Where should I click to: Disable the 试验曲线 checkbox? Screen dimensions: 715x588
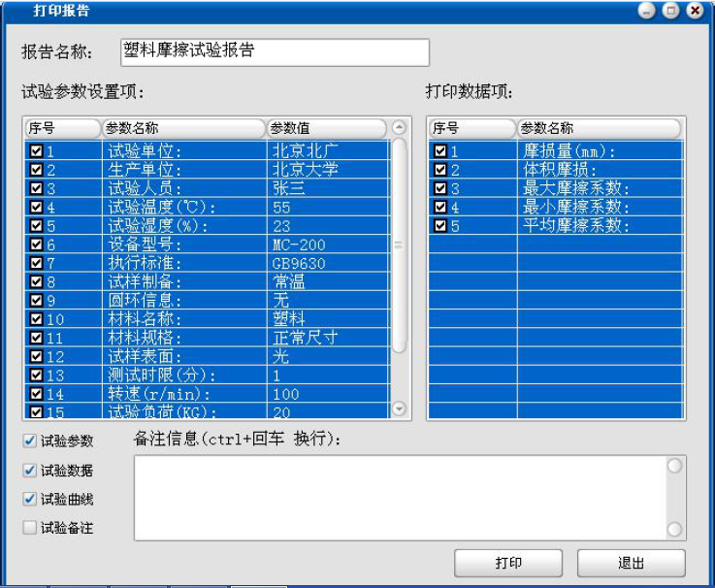tap(31, 499)
